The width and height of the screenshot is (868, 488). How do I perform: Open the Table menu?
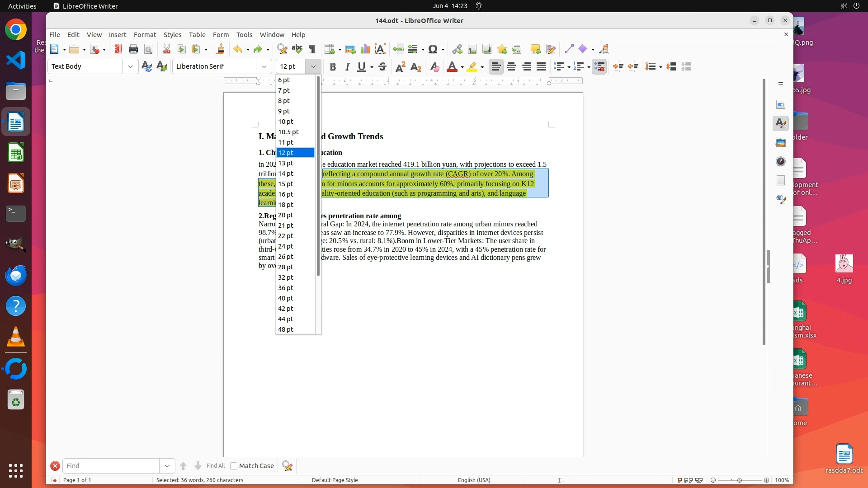197,35
